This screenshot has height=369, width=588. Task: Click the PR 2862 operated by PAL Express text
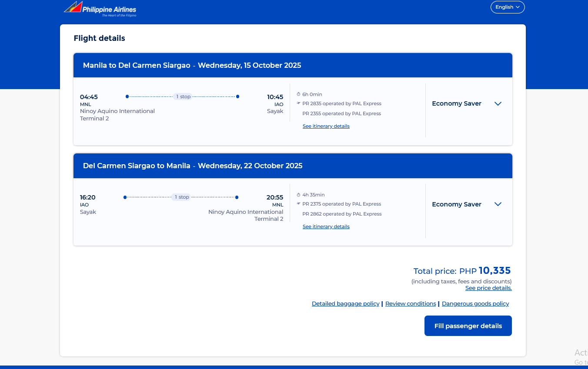342,214
